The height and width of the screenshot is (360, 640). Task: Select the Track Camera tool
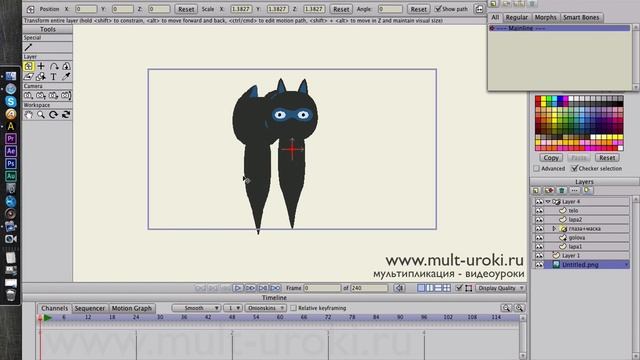point(28,96)
